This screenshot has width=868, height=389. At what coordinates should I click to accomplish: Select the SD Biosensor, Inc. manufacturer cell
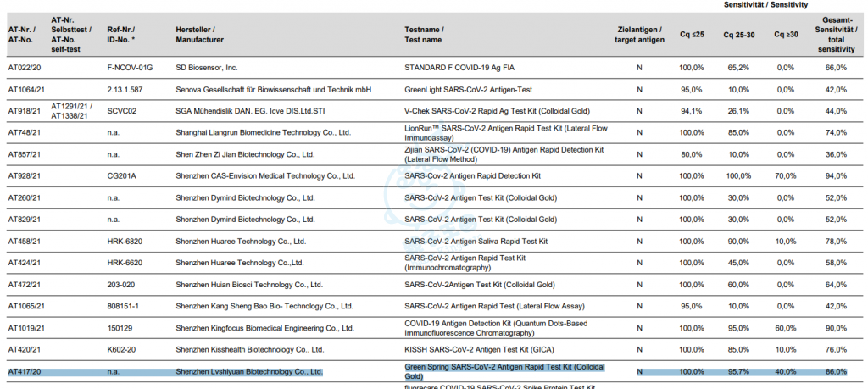207,67
